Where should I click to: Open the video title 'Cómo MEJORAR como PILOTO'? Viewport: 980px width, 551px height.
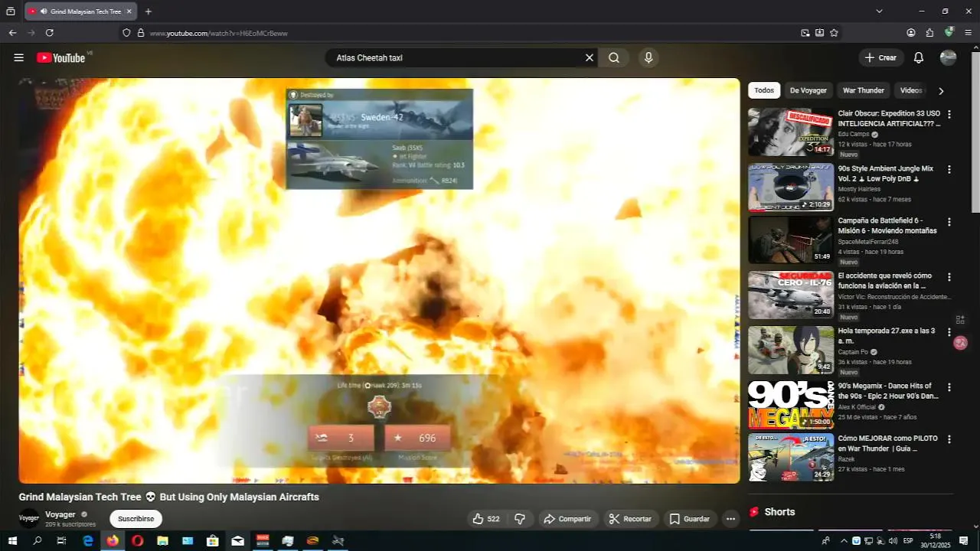click(x=888, y=444)
